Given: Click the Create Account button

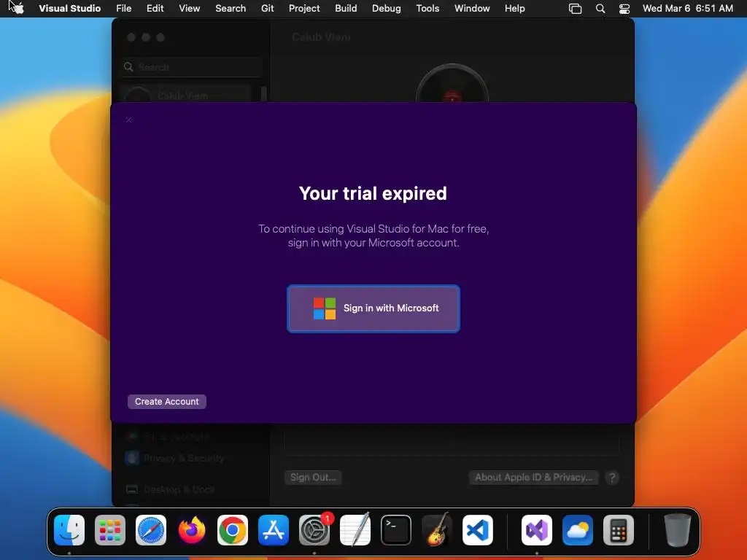Looking at the screenshot, I should coord(167,402).
